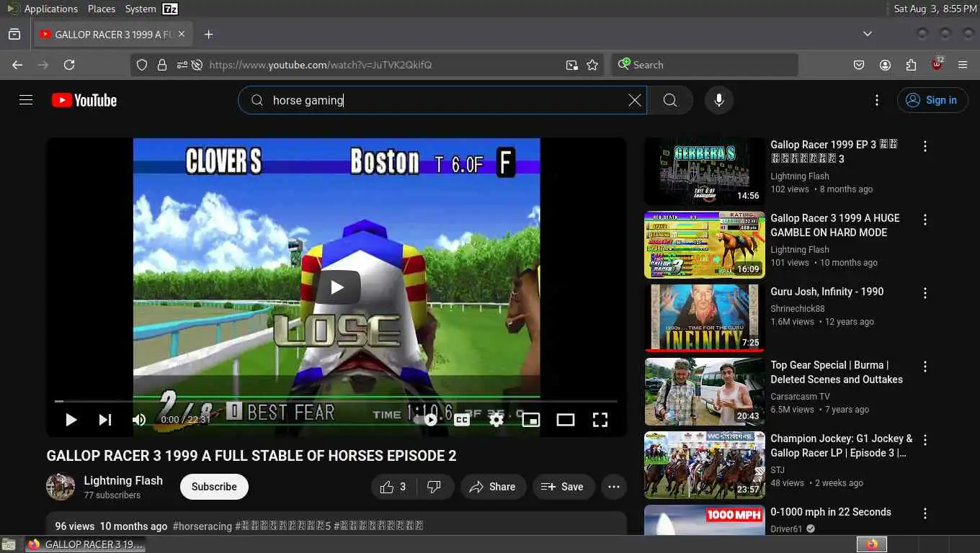
Task: Dislike the video
Action: point(435,487)
